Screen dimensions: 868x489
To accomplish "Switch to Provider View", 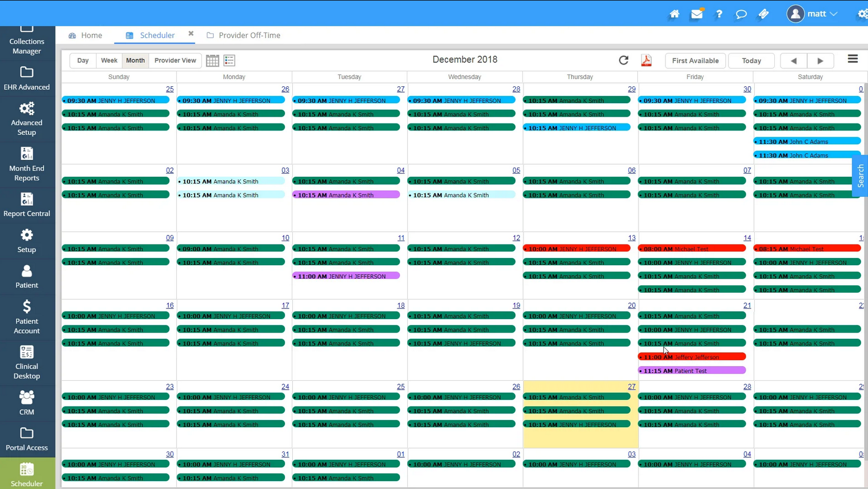I will pos(175,61).
